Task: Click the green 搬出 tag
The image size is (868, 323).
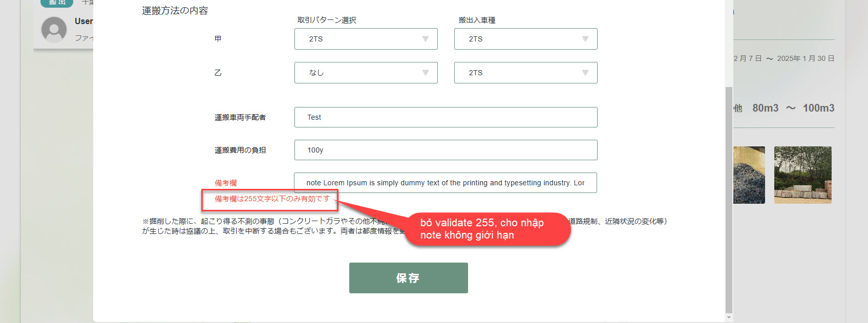Action: coord(57,3)
